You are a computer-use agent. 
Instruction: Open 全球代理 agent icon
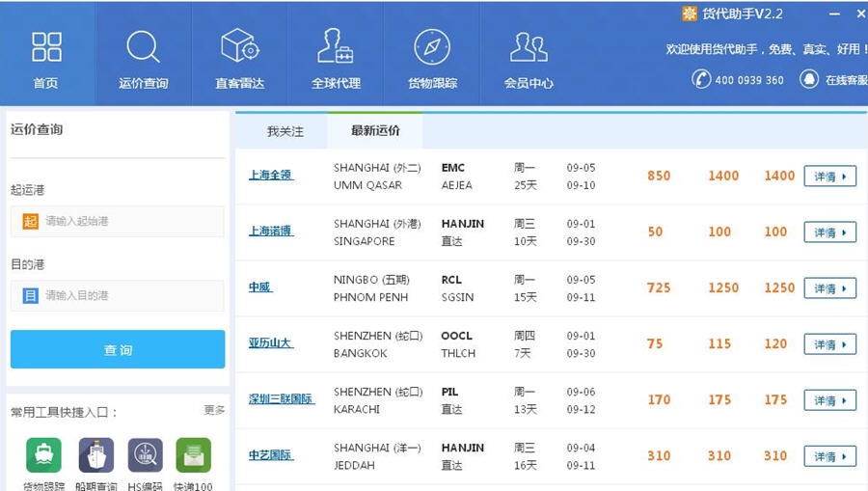coord(336,46)
